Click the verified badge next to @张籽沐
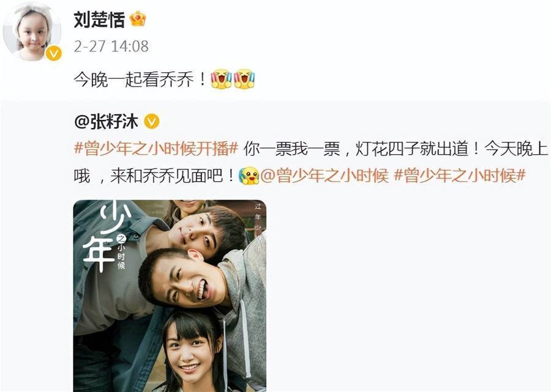551x392 pixels. (152, 122)
